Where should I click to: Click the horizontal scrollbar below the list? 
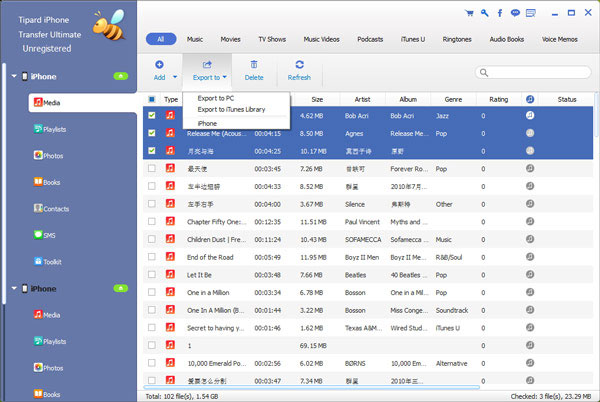tap(311, 387)
